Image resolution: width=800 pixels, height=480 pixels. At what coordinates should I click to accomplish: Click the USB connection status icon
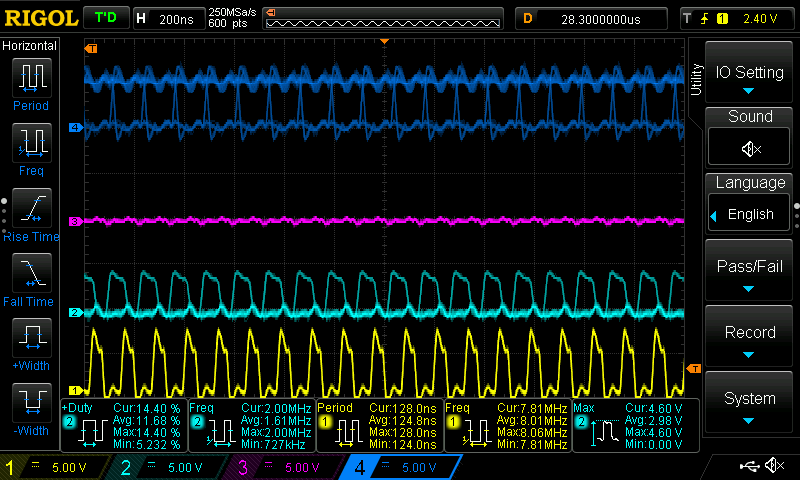point(749,465)
